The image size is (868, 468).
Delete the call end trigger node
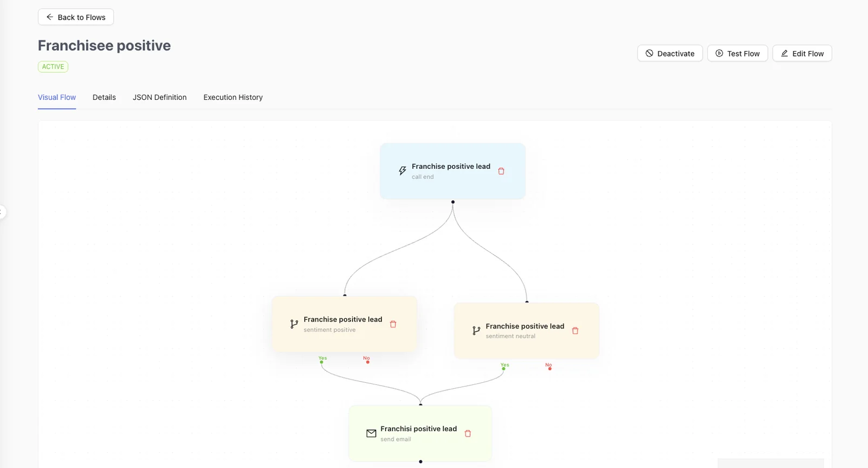click(x=501, y=171)
